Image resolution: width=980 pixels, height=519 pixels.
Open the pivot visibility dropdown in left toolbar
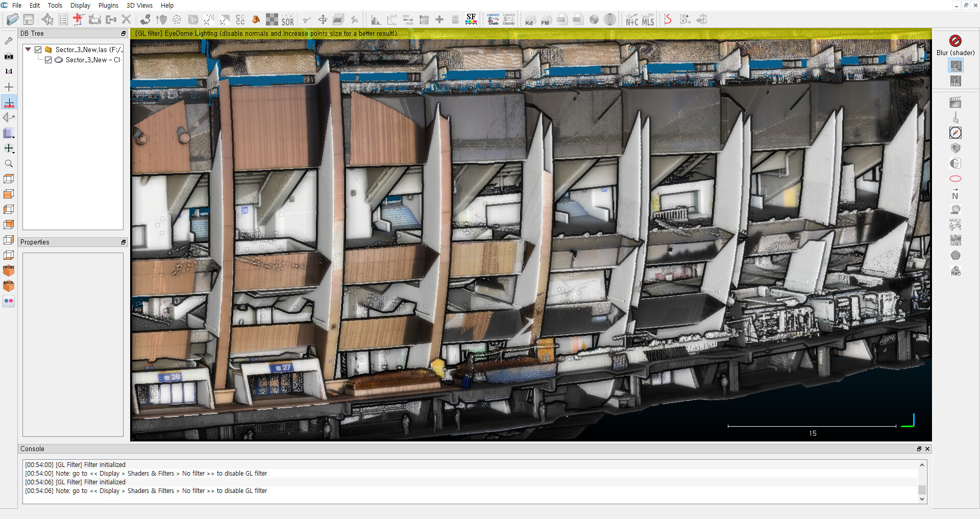tap(9, 149)
